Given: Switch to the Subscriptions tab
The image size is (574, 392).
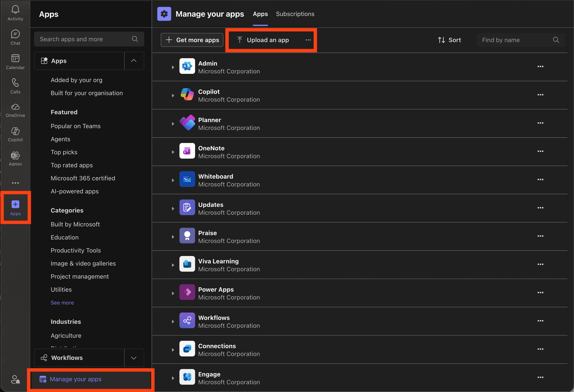Looking at the screenshot, I should [x=295, y=14].
